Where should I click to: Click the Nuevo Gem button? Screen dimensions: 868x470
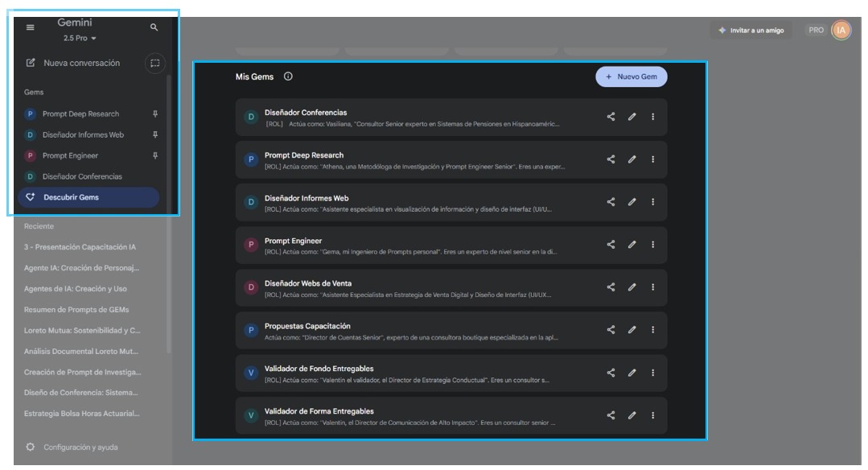click(631, 77)
